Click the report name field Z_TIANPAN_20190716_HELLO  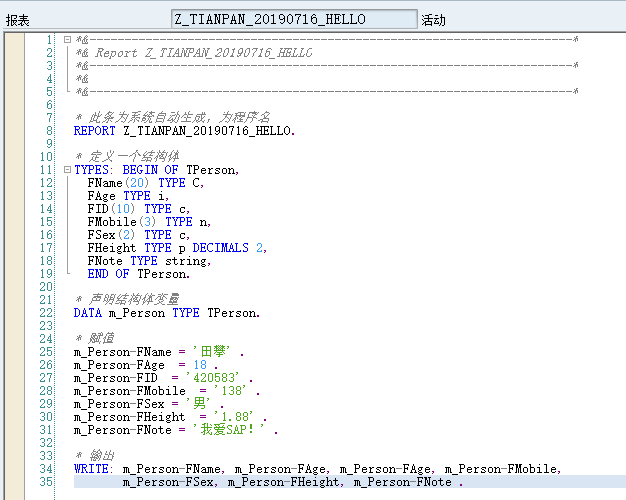[x=294, y=19]
